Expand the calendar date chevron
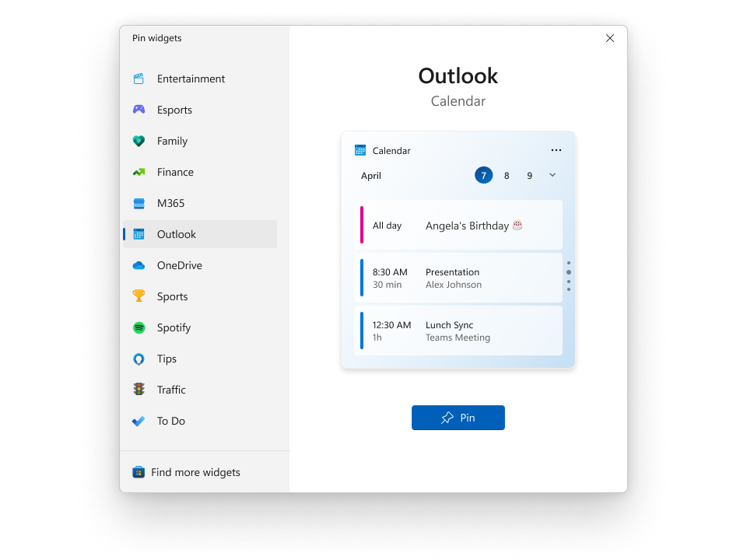 552,175
